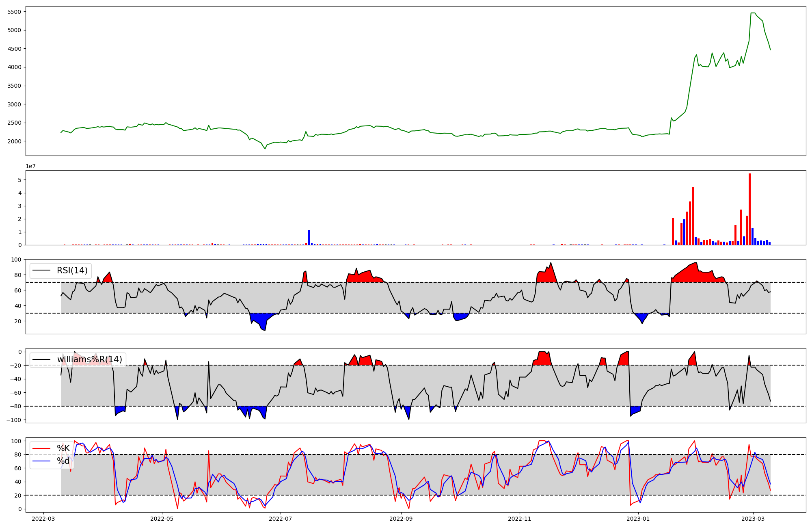
Task: Click the 2022-05 x-axis date label
Action: coord(162,518)
